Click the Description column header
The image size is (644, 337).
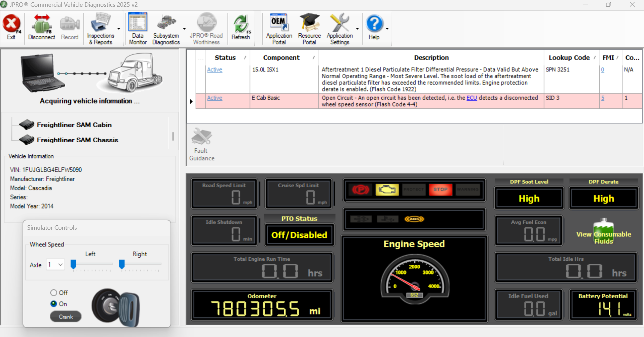click(431, 58)
